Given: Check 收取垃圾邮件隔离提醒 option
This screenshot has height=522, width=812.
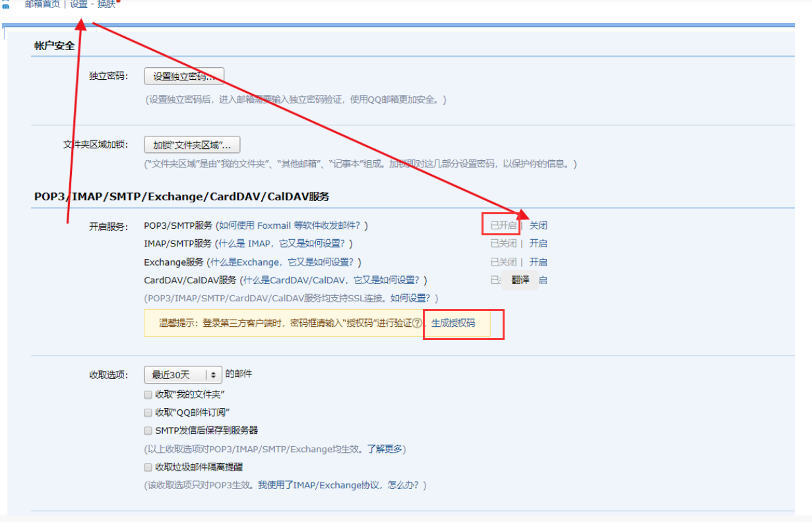Looking at the screenshot, I should [148, 466].
